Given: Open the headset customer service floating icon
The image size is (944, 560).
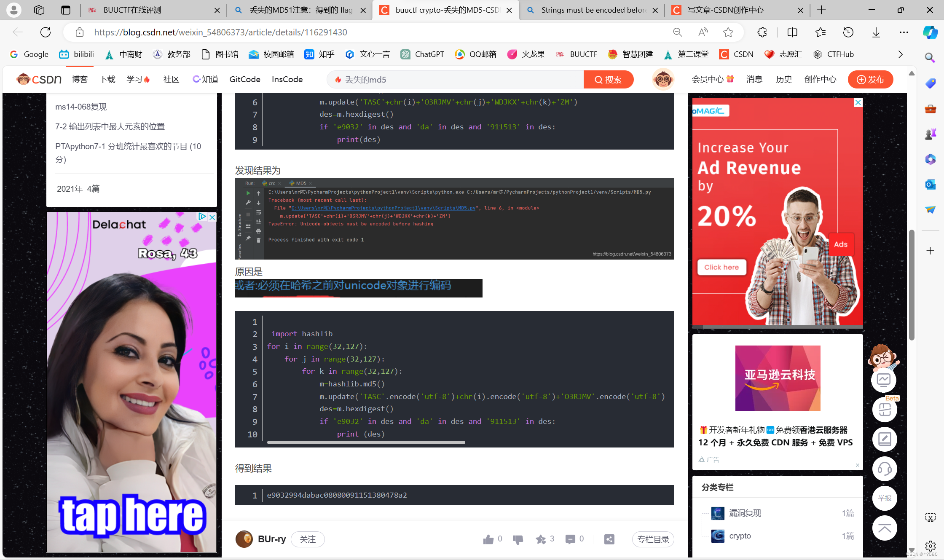Looking at the screenshot, I should click(884, 469).
